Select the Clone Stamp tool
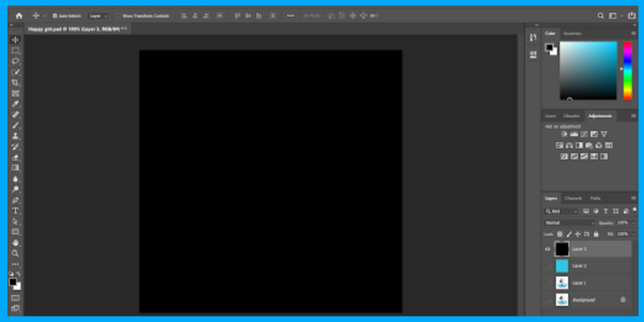Screen dimensions: 644x322 15,136
